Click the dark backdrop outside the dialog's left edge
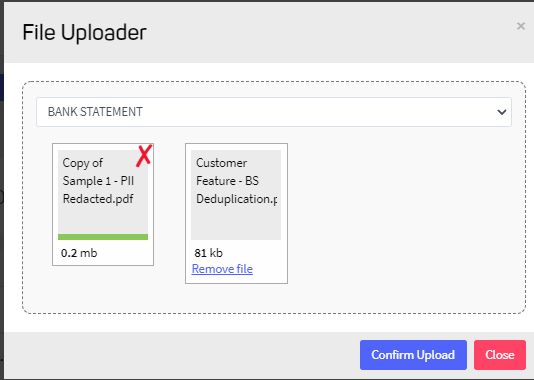 click(2, 238)
